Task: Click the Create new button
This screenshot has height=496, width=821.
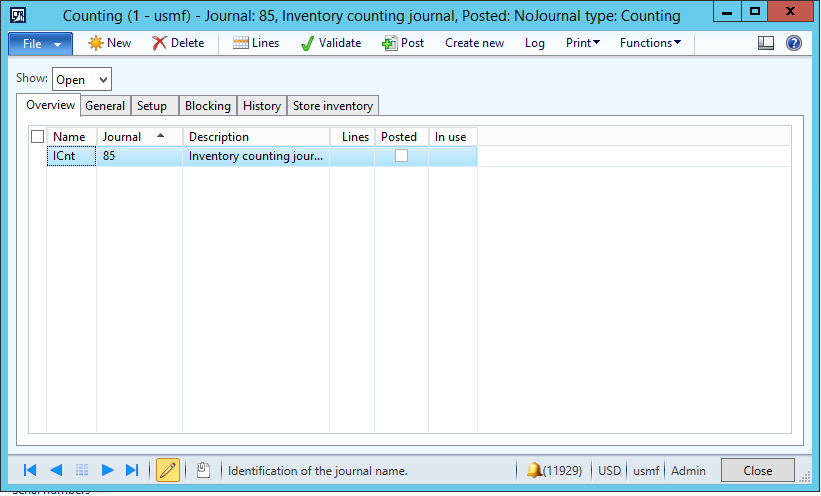Action: (474, 43)
